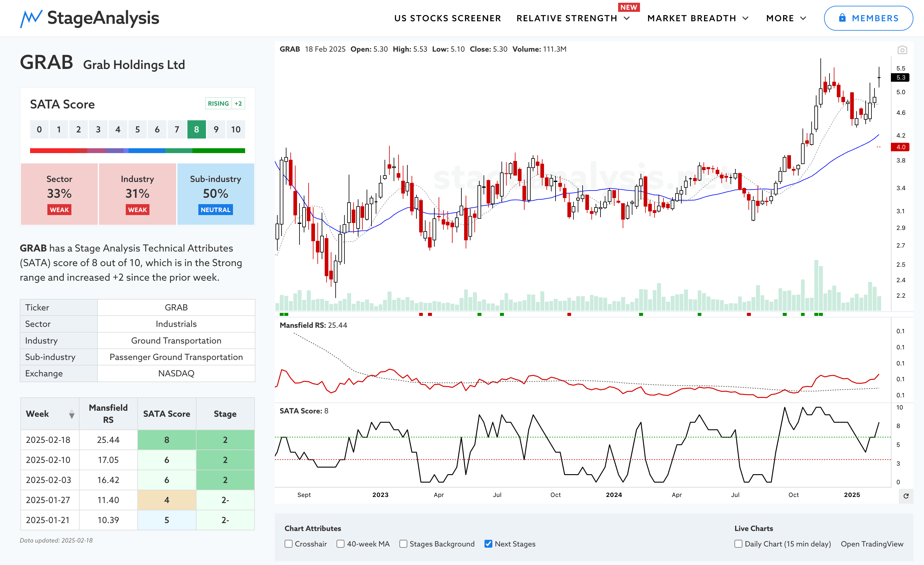Click the Mansfield RS column header
Screen dimensions: 924x565
point(108,414)
